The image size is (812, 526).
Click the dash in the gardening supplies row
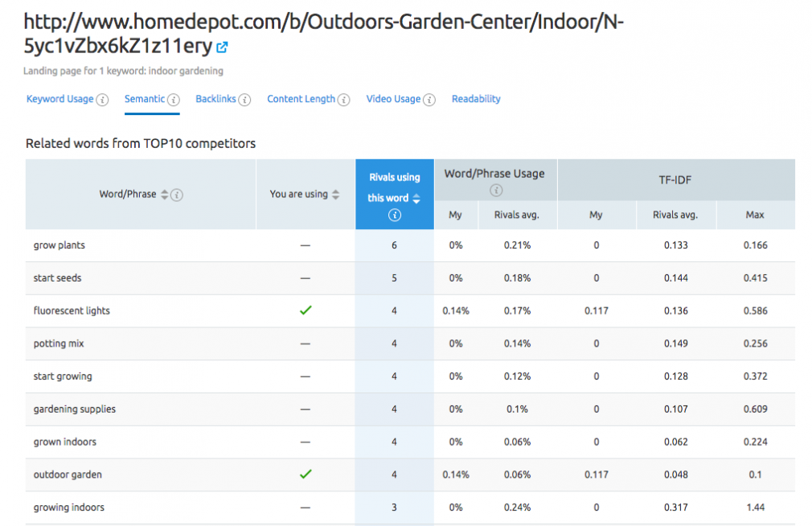click(306, 409)
